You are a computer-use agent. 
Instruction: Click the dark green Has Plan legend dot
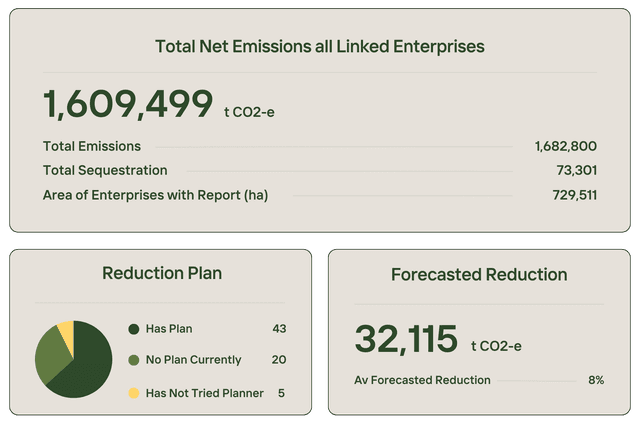[133, 328]
